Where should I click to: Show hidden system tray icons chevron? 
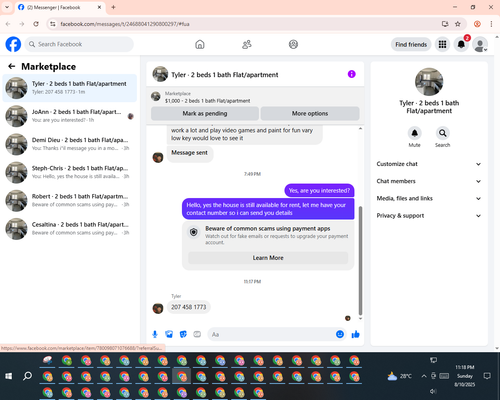coord(424,376)
